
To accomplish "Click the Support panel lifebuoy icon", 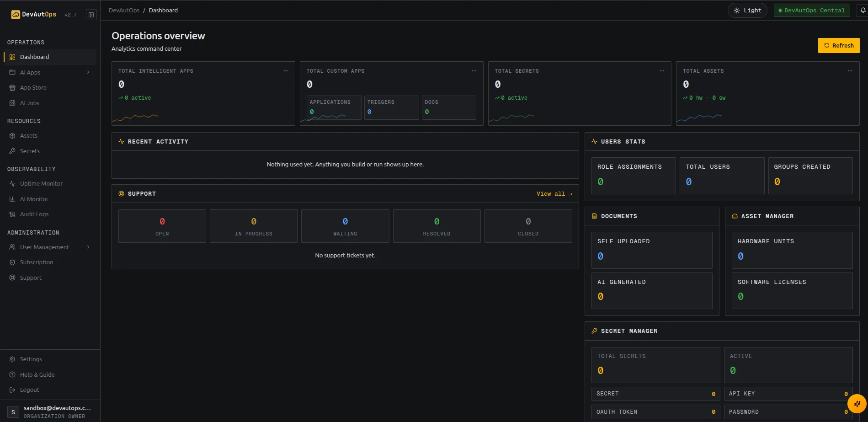I will [122, 194].
